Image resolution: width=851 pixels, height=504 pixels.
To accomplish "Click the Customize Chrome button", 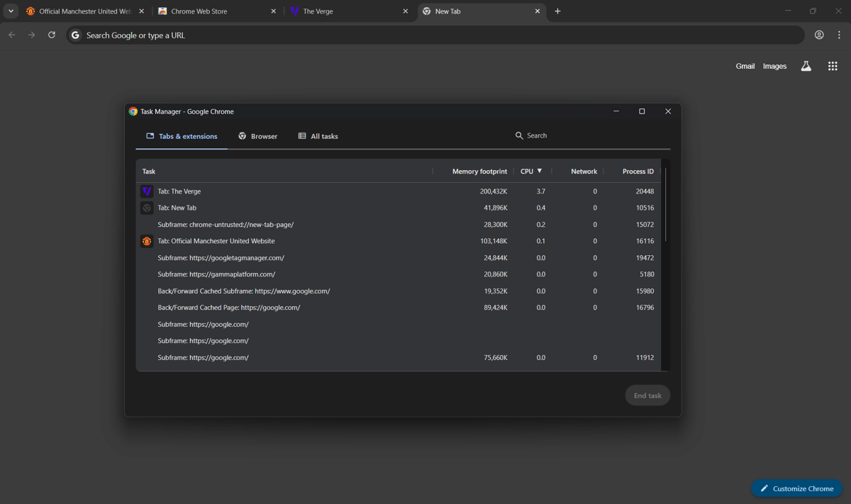I will (x=796, y=488).
